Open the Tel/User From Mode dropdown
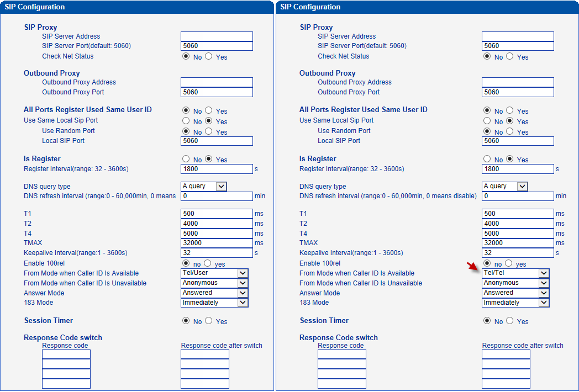This screenshot has width=579, height=392. (214, 273)
